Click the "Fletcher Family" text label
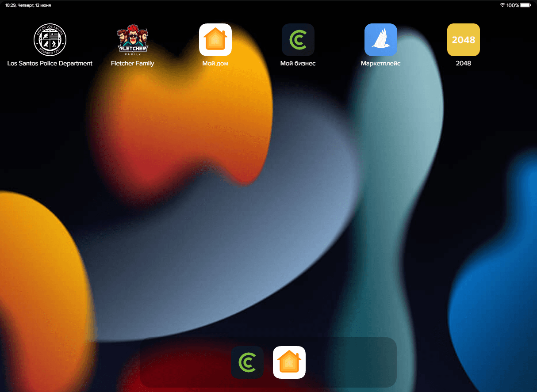This screenshot has height=392, width=537. tap(132, 63)
